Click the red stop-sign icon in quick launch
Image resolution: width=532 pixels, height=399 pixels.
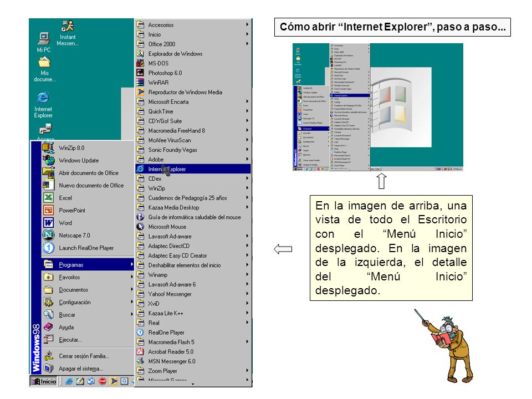[102, 381]
